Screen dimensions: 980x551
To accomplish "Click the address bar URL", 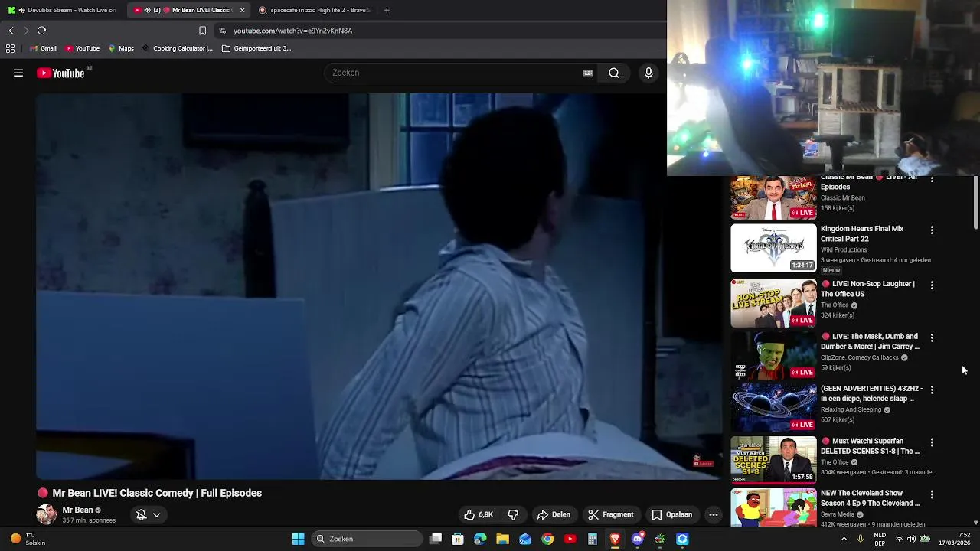I will [292, 31].
